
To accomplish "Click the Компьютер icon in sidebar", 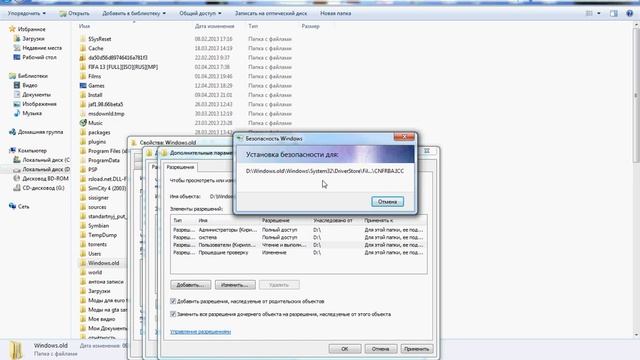I will point(12,151).
